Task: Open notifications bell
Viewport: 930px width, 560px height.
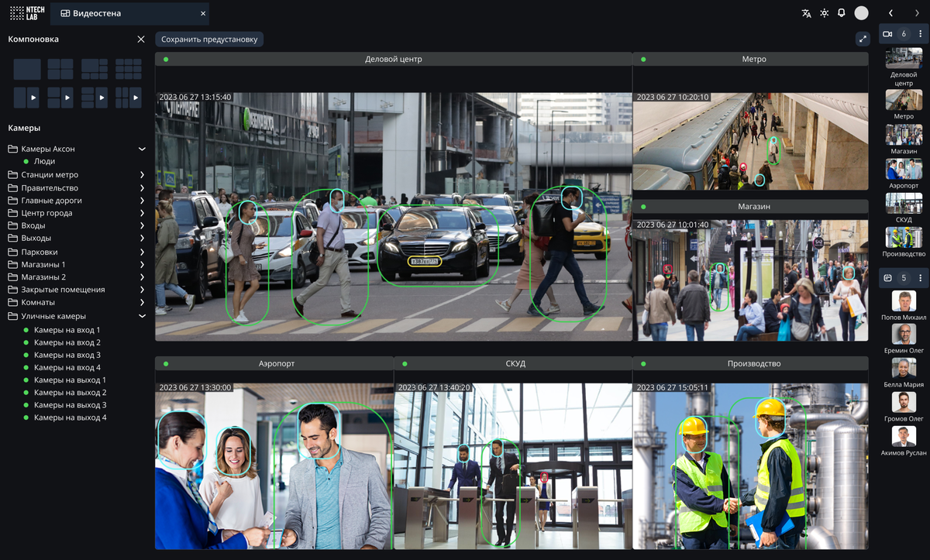Action: coord(842,13)
